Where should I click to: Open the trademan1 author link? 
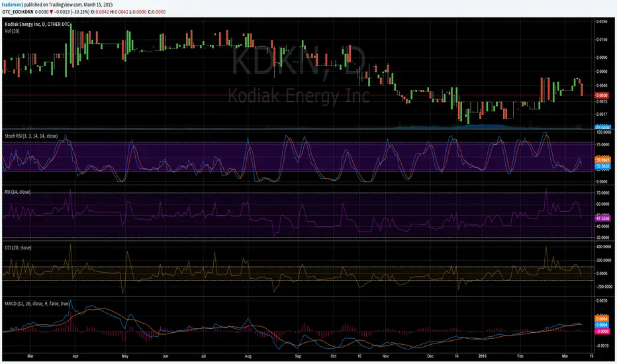[x=13, y=5]
